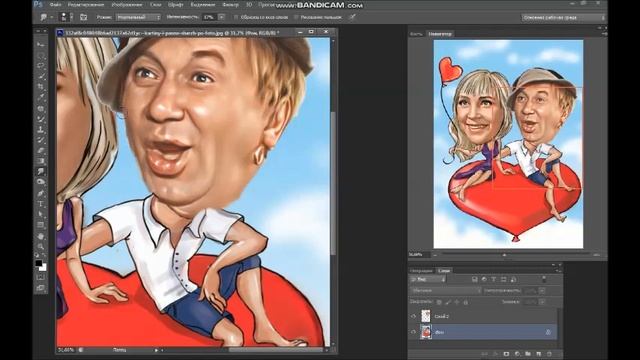Toggle lock all for layer
The height and width of the screenshot is (360, 640).
[466, 302]
